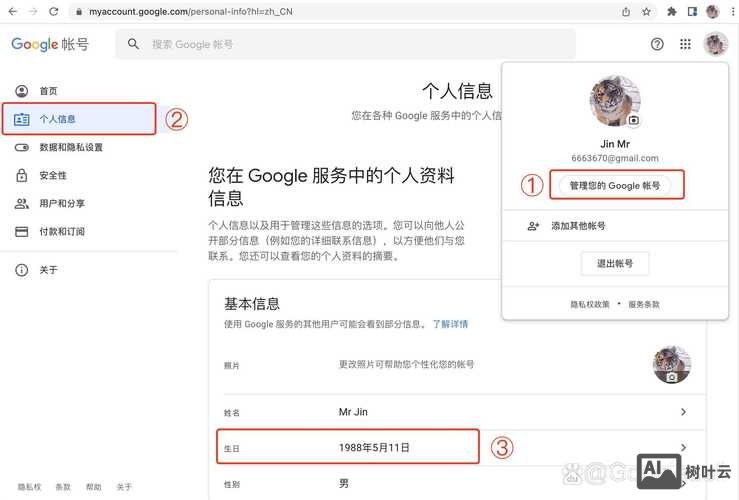Click the footer 关于 link

click(124, 487)
